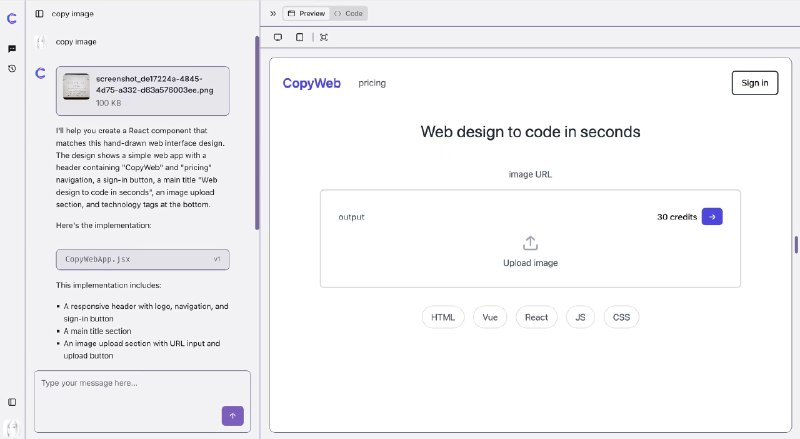Click the Sign in button
Screen dimensions: 800x439
755,83
